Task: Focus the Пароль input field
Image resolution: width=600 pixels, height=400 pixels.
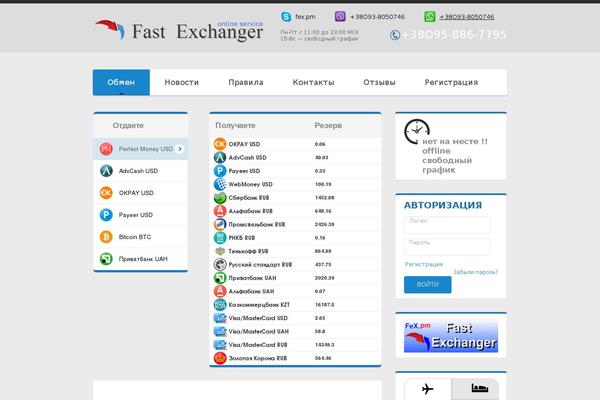Action: pos(447,247)
